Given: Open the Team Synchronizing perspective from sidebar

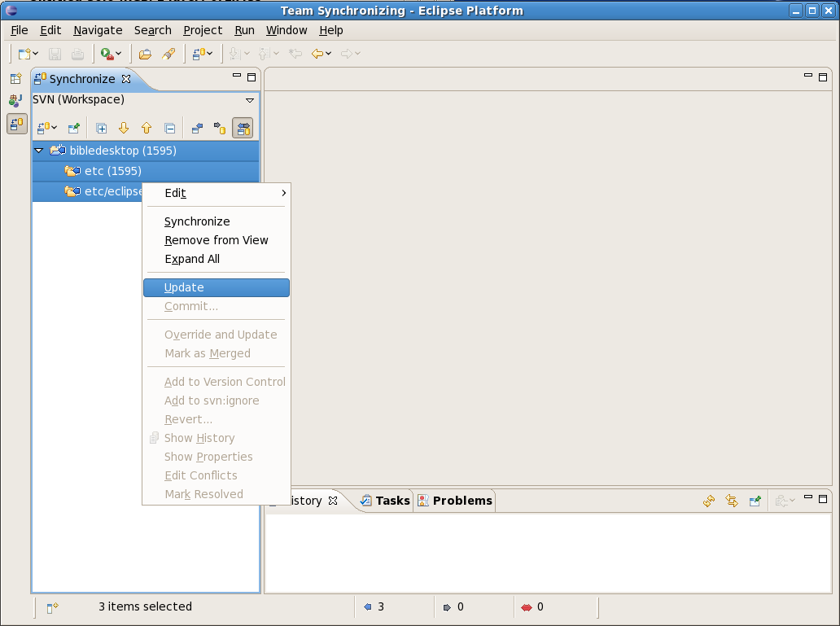Looking at the screenshot, I should coord(16,124).
